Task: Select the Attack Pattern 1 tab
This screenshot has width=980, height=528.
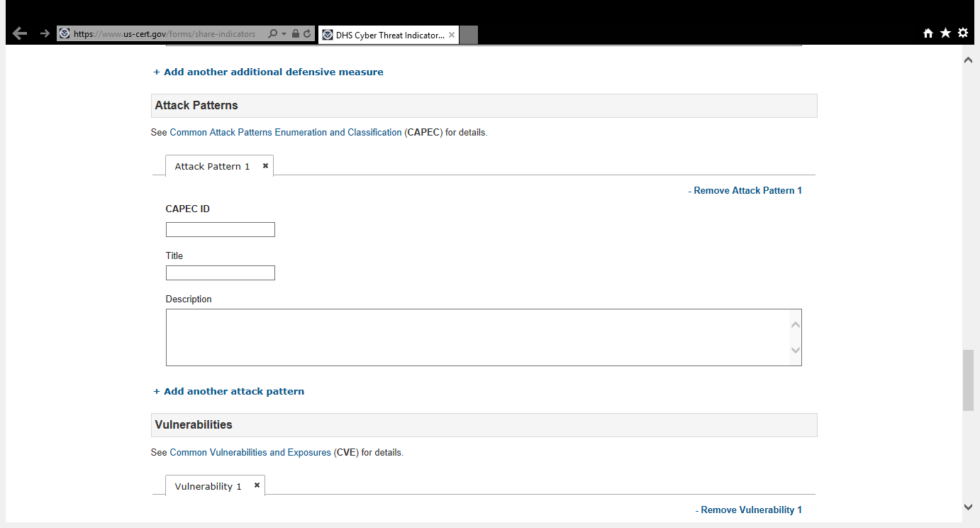Action: click(212, 166)
